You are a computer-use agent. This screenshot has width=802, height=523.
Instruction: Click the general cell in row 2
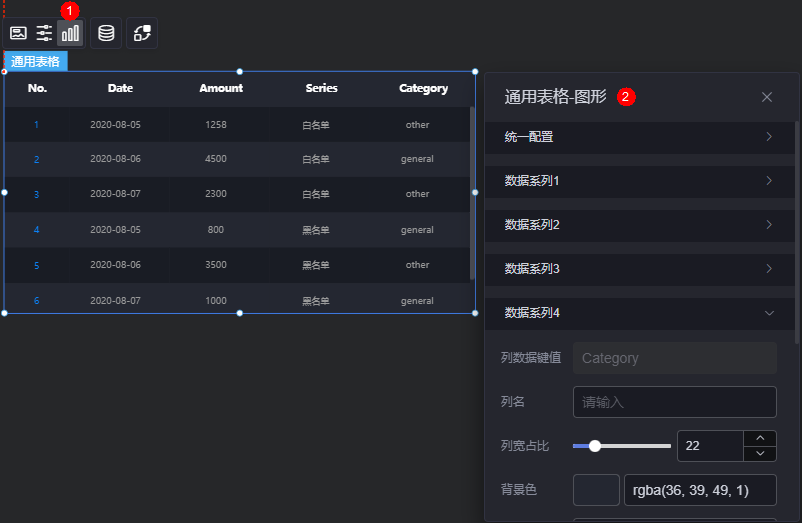pos(417,159)
